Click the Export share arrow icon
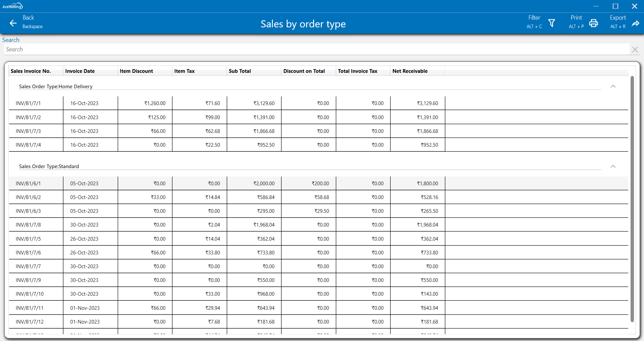This screenshot has width=644, height=341. 635,23
